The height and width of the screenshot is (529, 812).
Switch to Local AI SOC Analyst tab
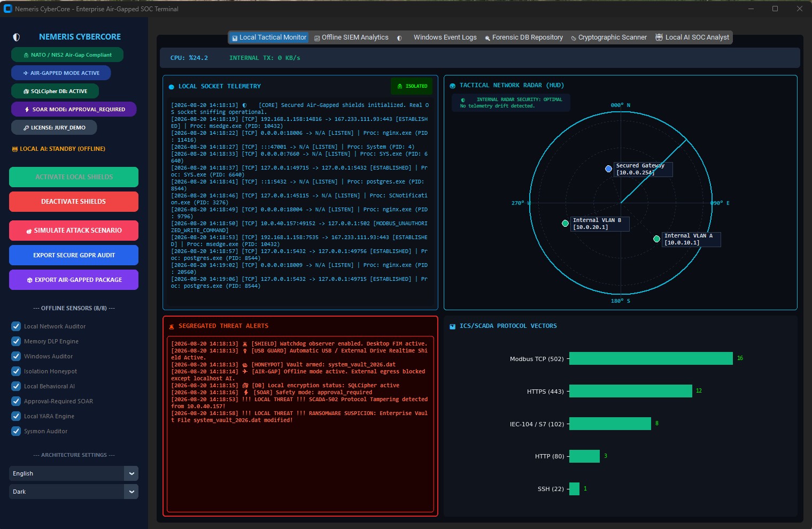[693, 37]
